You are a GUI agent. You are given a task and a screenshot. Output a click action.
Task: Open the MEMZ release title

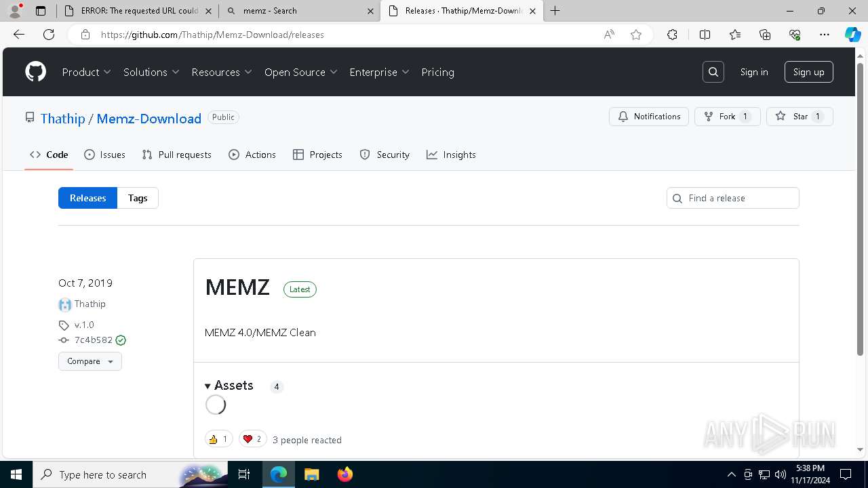pos(237,287)
